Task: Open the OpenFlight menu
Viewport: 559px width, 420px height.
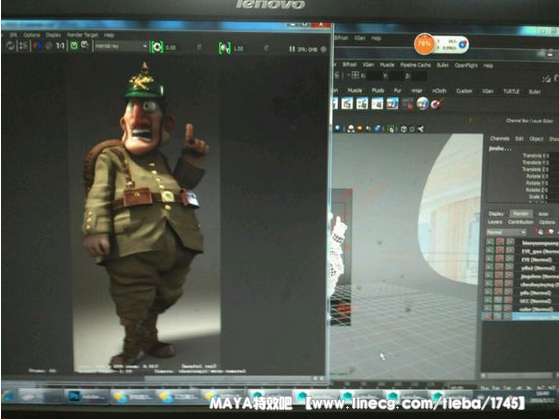Action: click(x=466, y=65)
